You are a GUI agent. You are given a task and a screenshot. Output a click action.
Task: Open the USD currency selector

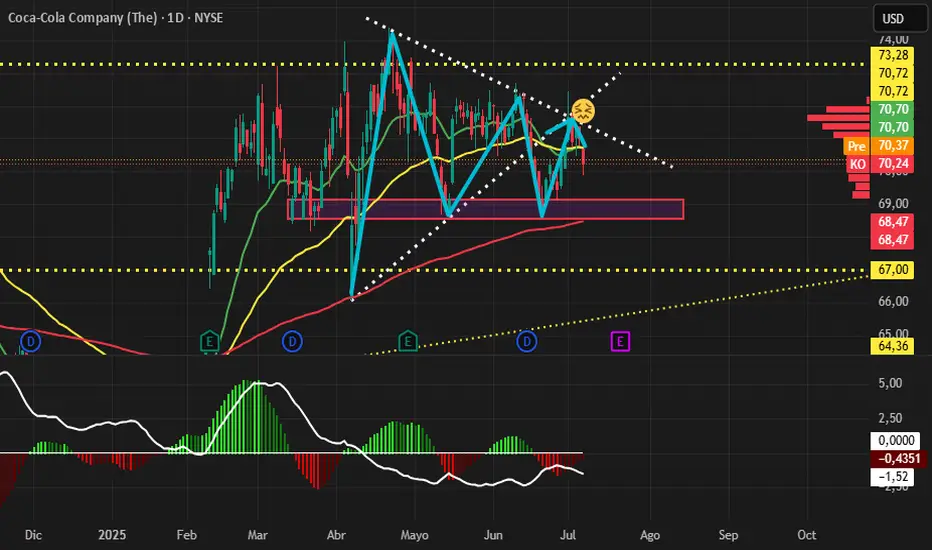click(x=899, y=18)
